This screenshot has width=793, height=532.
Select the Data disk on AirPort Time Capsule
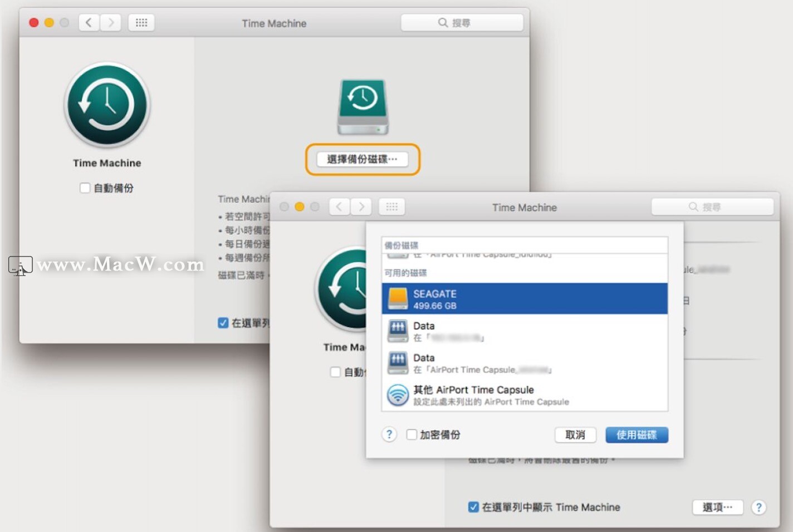tap(525, 363)
